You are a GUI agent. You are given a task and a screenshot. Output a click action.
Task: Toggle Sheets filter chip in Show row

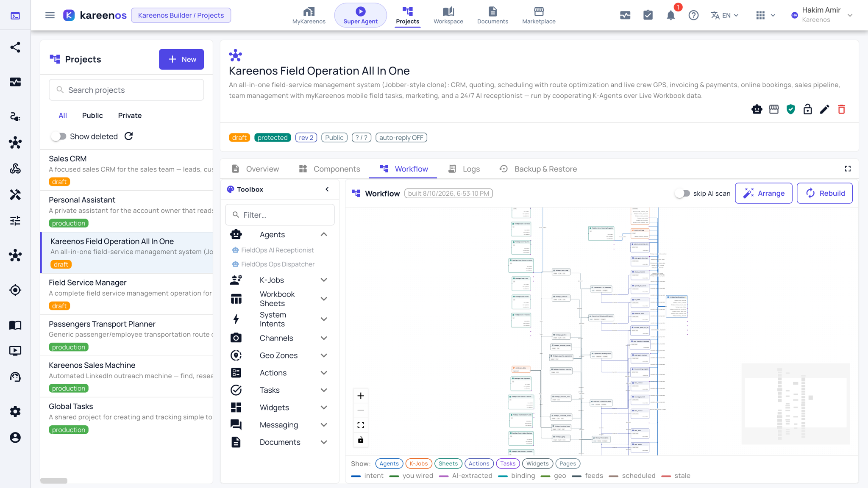click(448, 463)
